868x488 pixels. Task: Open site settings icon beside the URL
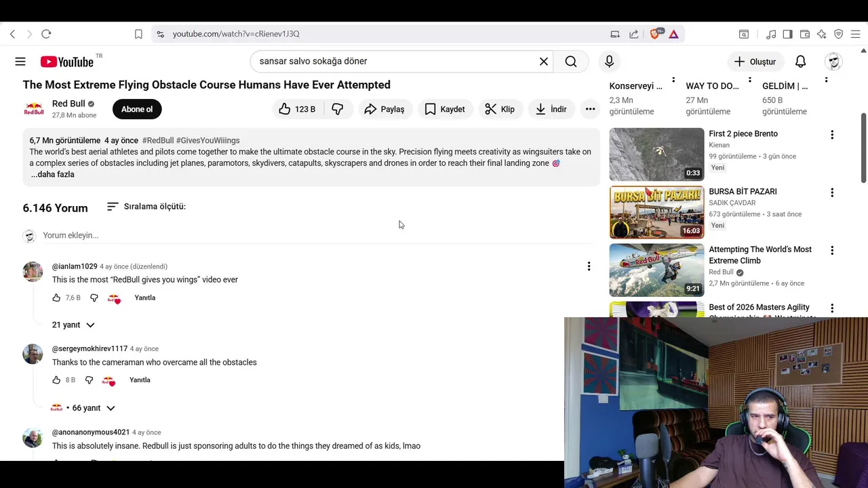pyautogui.click(x=159, y=34)
